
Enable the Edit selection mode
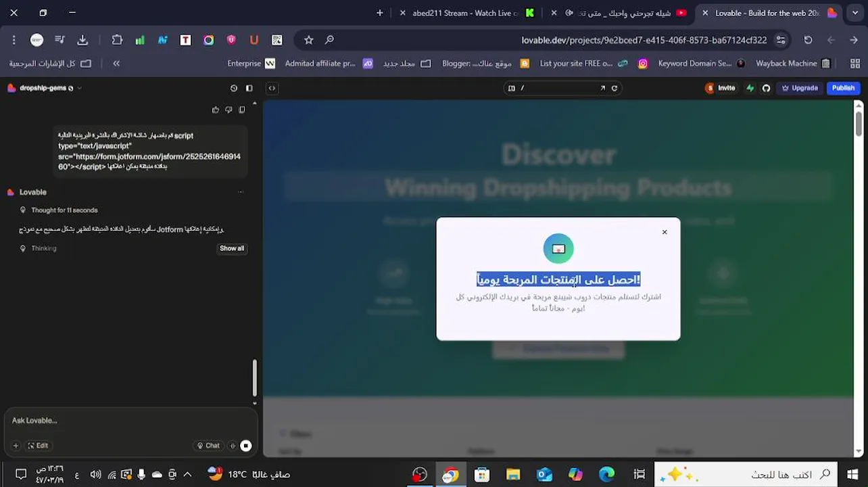[x=37, y=446]
